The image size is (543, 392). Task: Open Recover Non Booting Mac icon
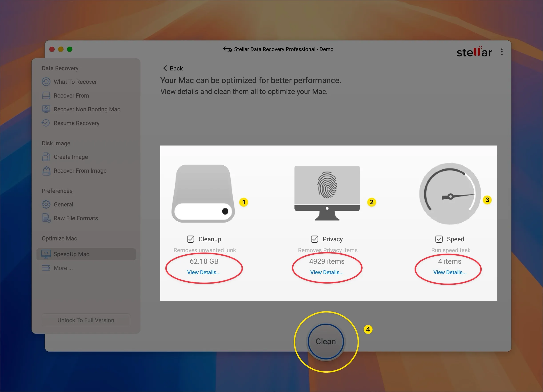pyautogui.click(x=46, y=109)
